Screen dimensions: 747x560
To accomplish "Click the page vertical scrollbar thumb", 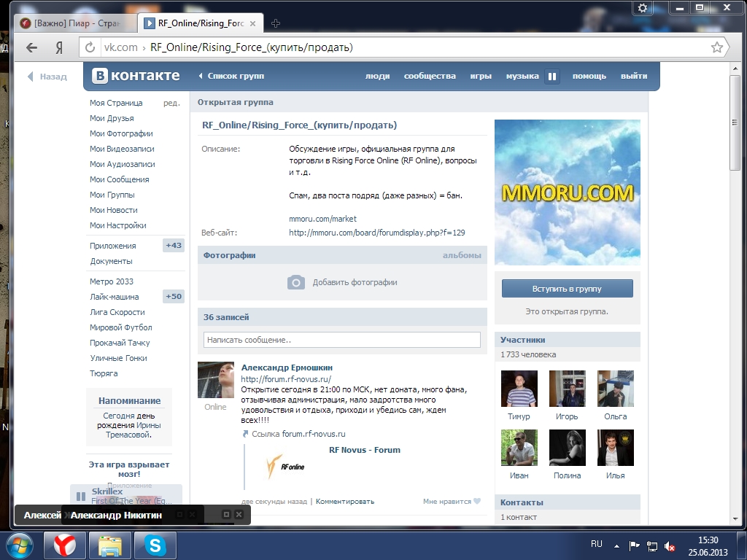I will [x=734, y=122].
